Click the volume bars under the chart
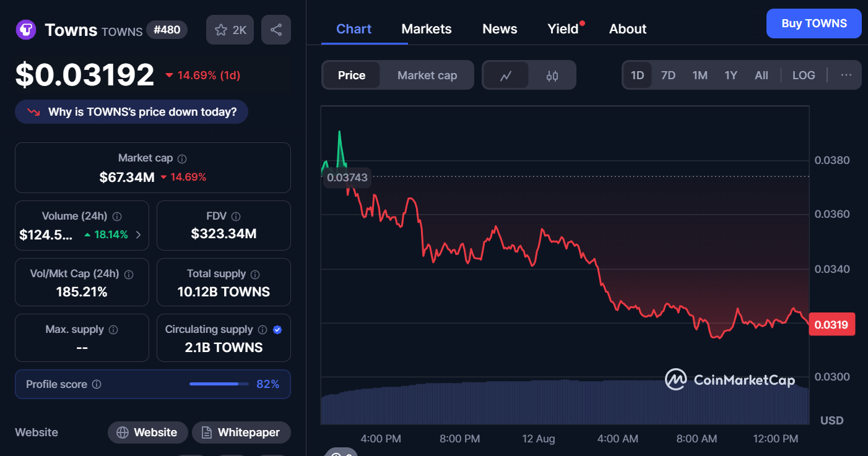The width and height of the screenshot is (868, 456). coord(565,402)
